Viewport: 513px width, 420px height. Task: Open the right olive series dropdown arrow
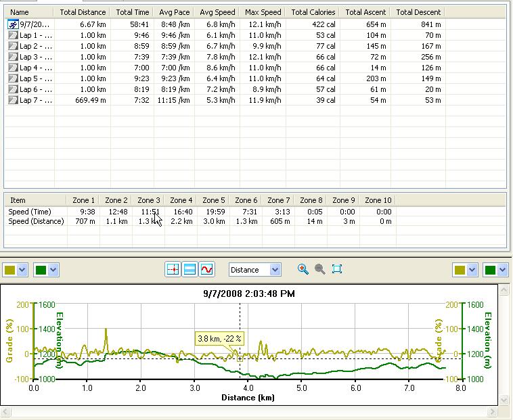472,270
